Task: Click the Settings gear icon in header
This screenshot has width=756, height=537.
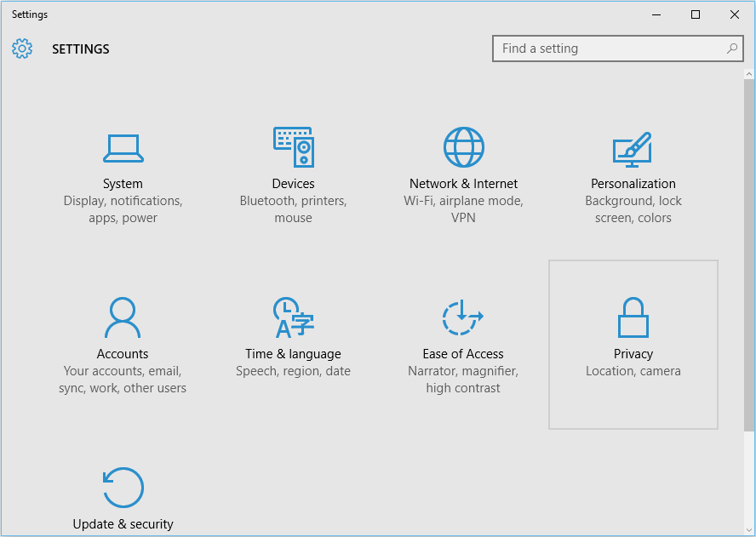Action: [22, 49]
